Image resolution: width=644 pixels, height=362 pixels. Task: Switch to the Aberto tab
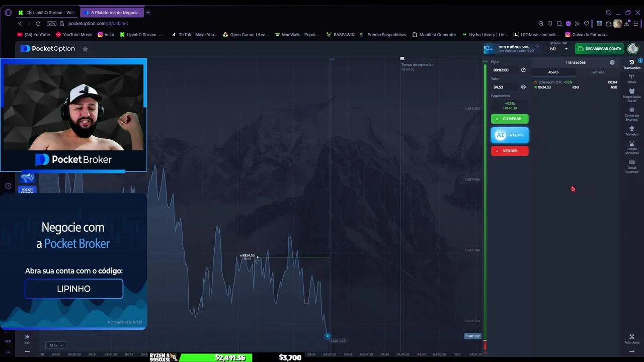tap(553, 72)
